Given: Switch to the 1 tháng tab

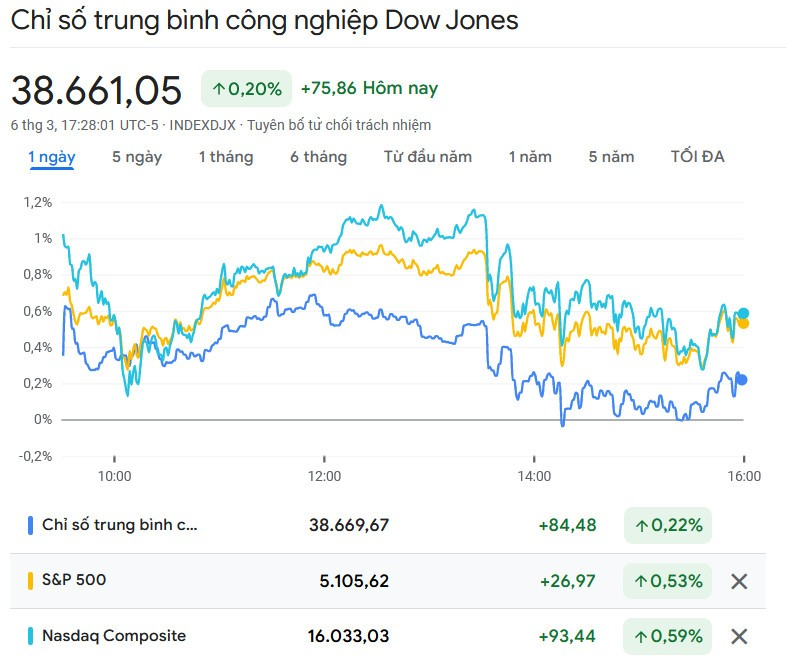Looking at the screenshot, I should [x=225, y=157].
